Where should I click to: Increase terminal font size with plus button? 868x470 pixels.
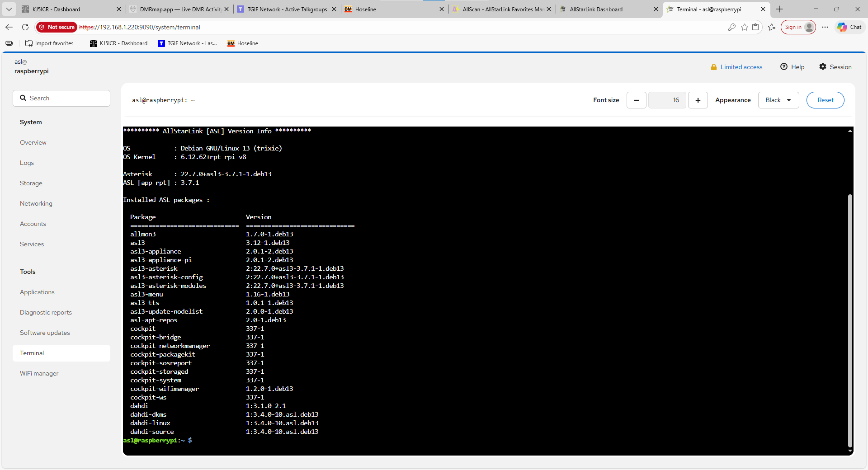(698, 100)
